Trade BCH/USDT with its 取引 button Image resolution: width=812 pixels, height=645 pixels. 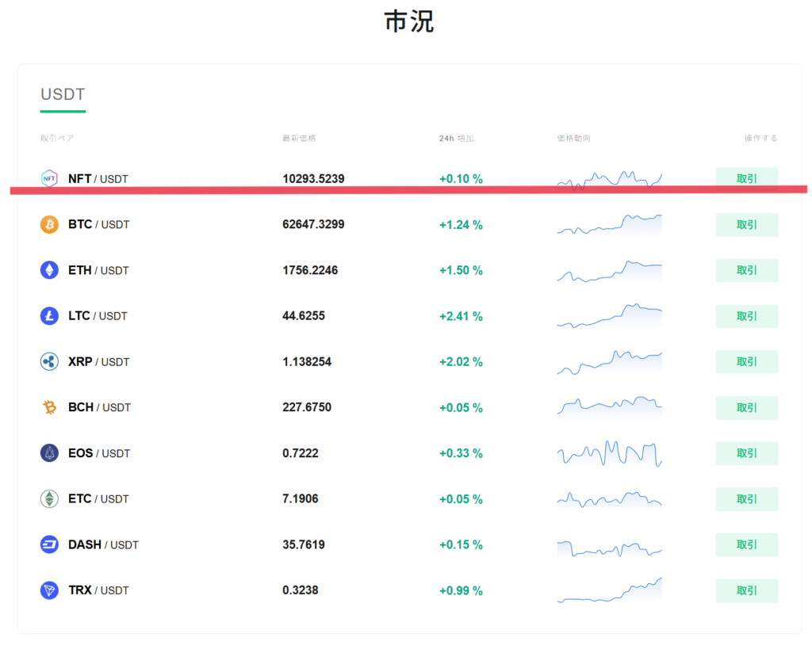tap(747, 407)
